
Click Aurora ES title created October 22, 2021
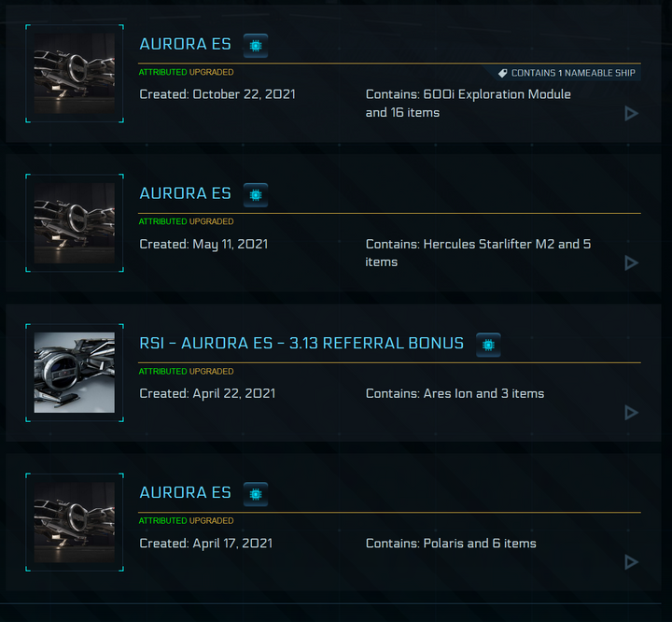coord(185,44)
